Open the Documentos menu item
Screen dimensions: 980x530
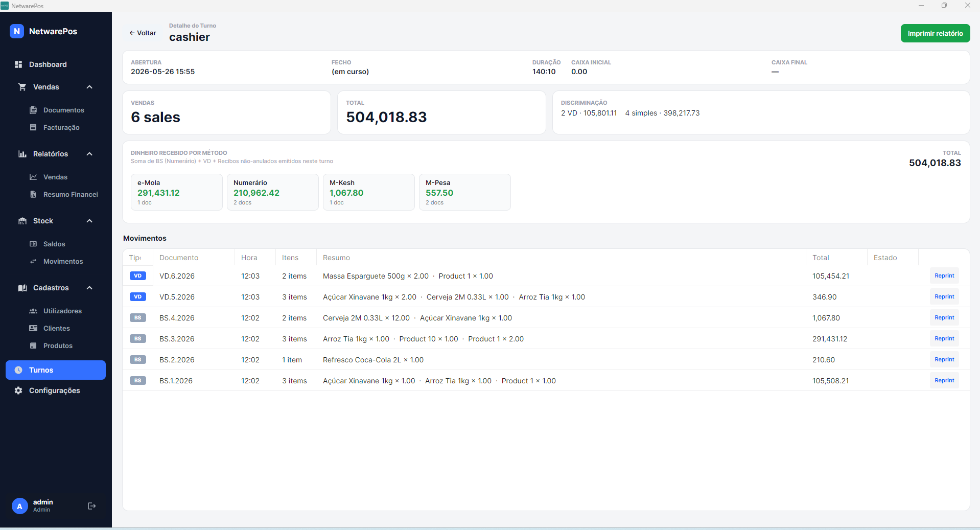coord(63,110)
